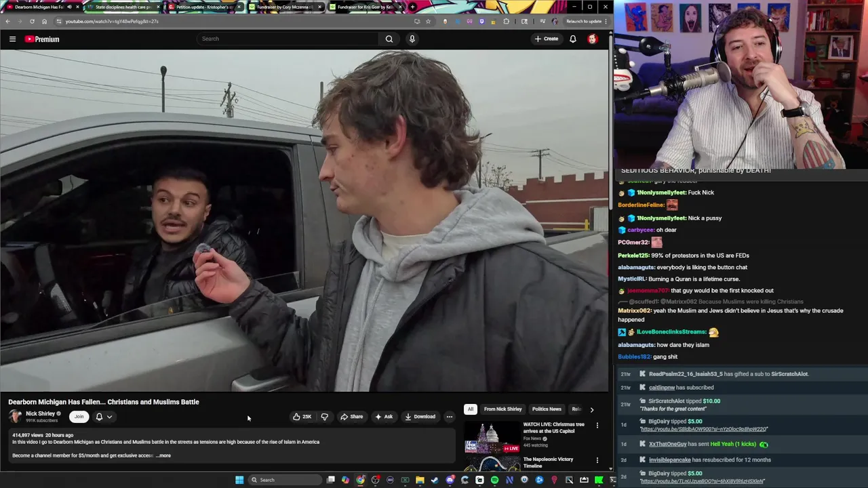Click XxThatOneGuy username in activity feed
This screenshot has height=488, width=868.
pos(667,444)
